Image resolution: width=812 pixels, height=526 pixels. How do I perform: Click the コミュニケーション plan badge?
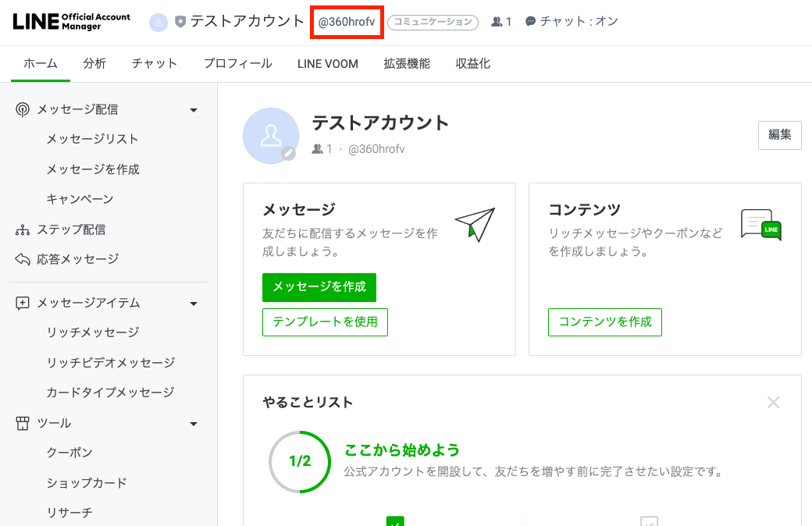pyautogui.click(x=433, y=23)
